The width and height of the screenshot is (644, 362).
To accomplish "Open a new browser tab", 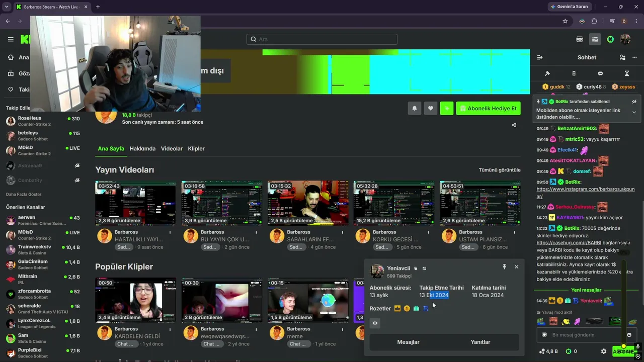I will [x=98, y=7].
